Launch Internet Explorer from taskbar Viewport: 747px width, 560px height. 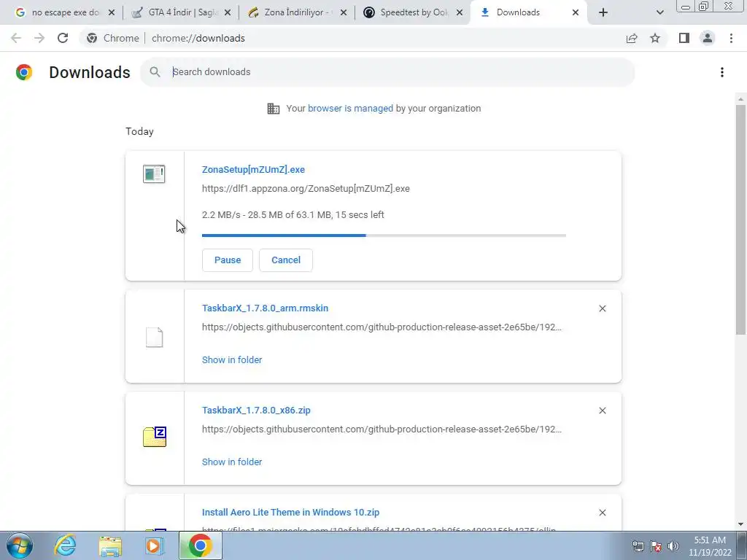(x=65, y=545)
